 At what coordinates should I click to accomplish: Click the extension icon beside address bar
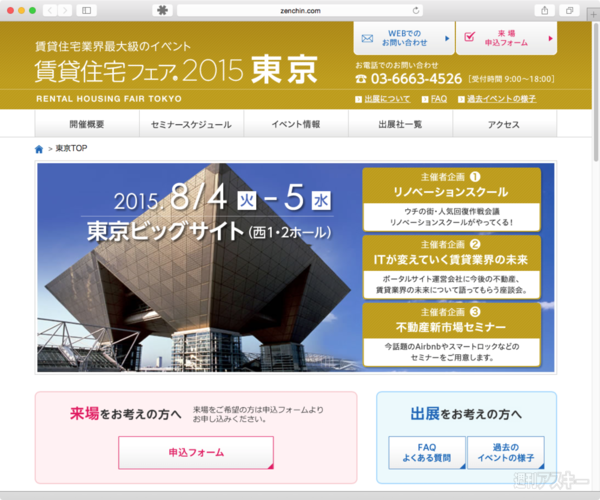pos(162,10)
